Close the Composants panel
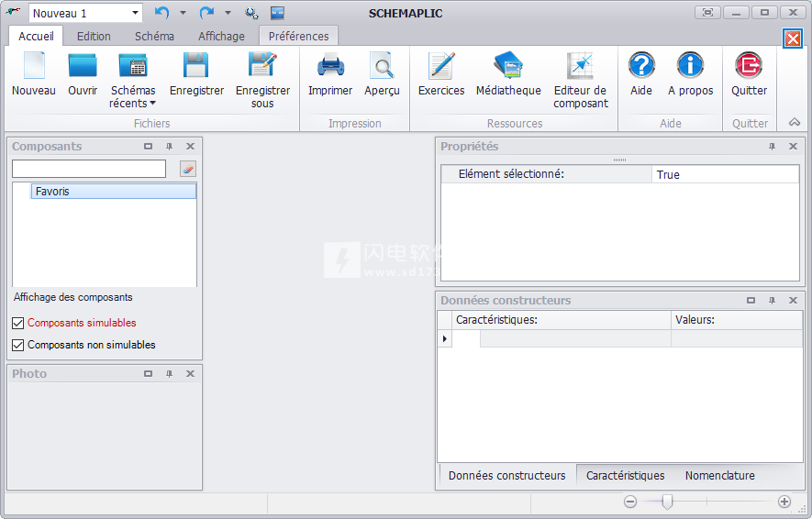The height and width of the screenshot is (519, 812). (x=190, y=147)
